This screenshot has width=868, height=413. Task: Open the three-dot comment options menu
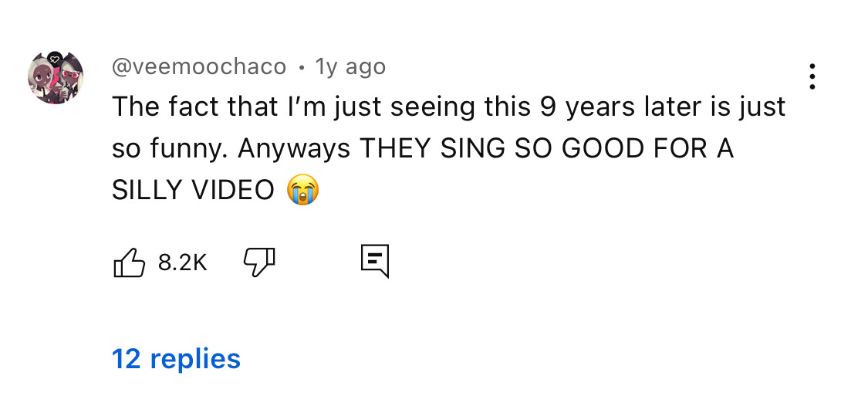(812, 76)
